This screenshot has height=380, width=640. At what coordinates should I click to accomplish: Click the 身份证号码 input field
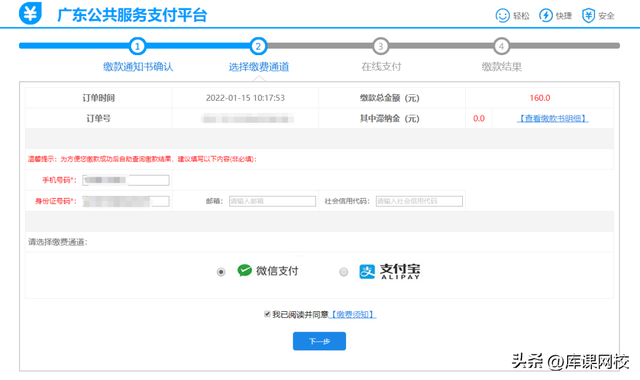tap(126, 201)
